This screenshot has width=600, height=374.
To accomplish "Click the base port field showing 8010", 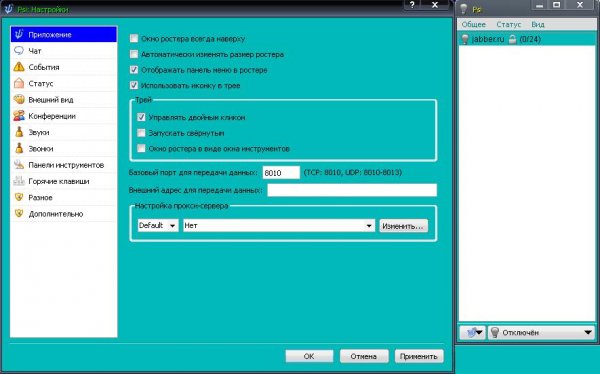I will coord(281,173).
